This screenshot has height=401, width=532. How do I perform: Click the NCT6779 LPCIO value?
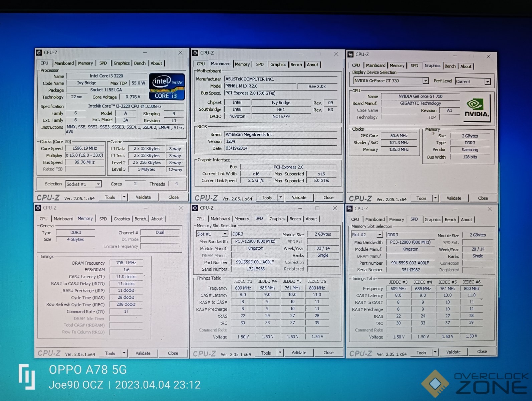tap(281, 116)
